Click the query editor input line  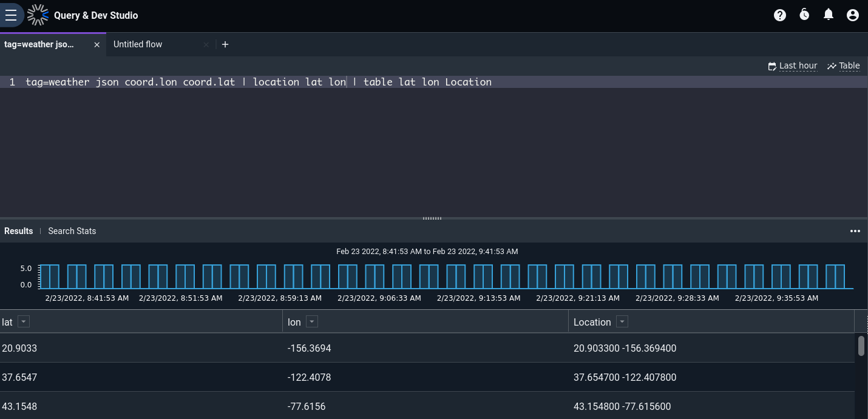pos(434,82)
